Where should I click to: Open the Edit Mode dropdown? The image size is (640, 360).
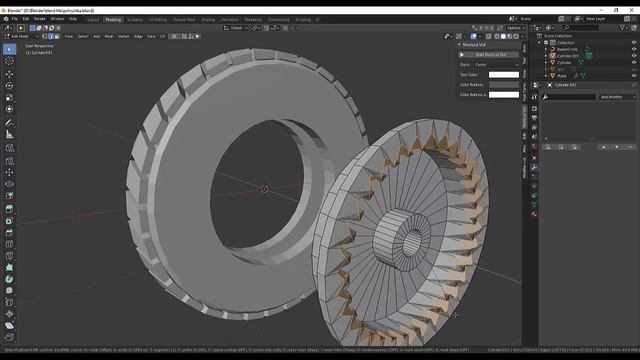coord(21,36)
